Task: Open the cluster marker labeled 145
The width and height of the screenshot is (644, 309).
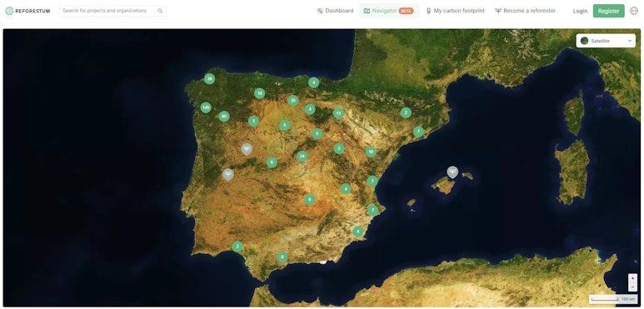Action: coord(206,107)
